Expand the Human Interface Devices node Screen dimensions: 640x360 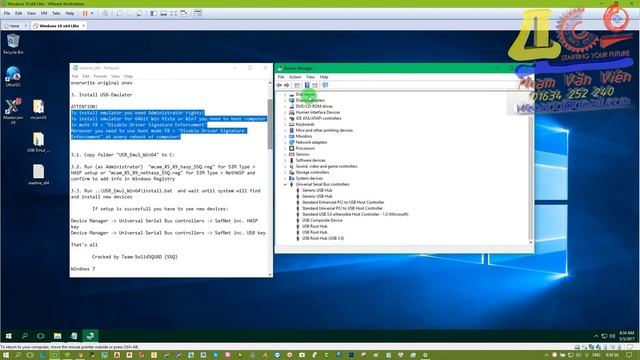(x=285, y=112)
